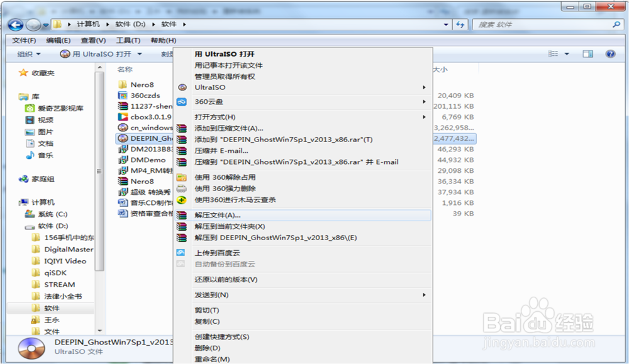The width and height of the screenshot is (629, 364).
Task: Click the search magnifier icon
Action: point(617,25)
